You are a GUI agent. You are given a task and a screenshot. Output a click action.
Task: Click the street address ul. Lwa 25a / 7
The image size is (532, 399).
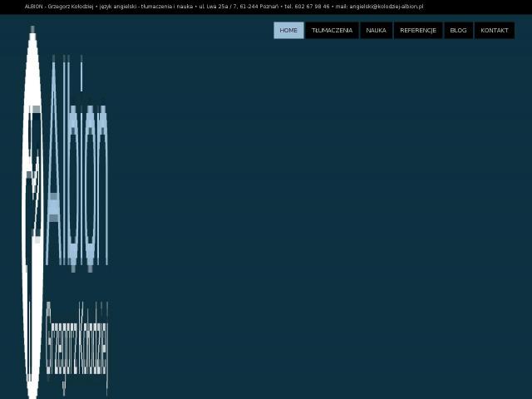[x=218, y=7]
